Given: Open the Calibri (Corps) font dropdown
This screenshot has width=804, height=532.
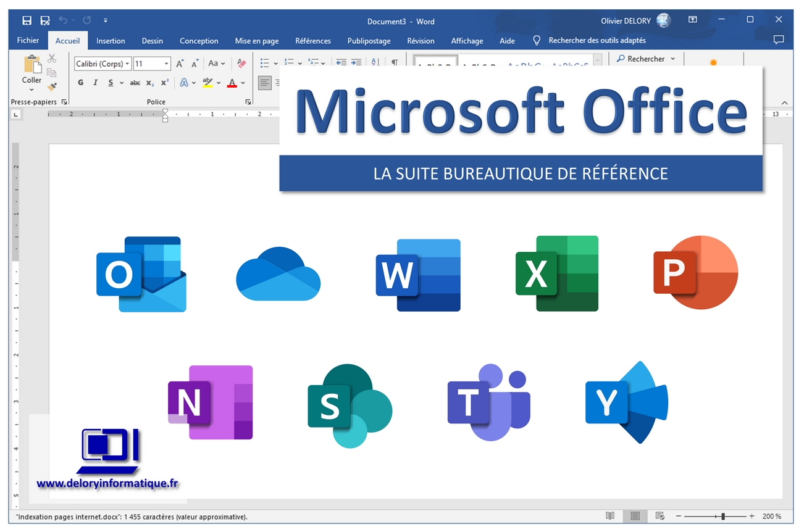Looking at the screenshot, I should coord(103,64).
